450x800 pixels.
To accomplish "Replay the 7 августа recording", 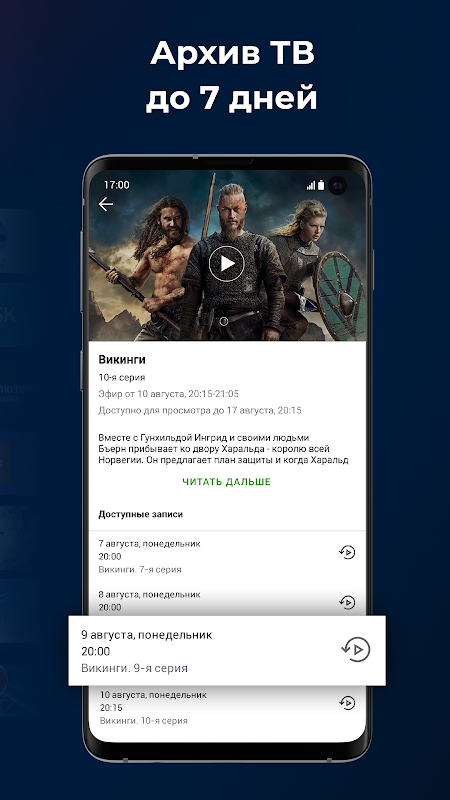I will pos(347,552).
